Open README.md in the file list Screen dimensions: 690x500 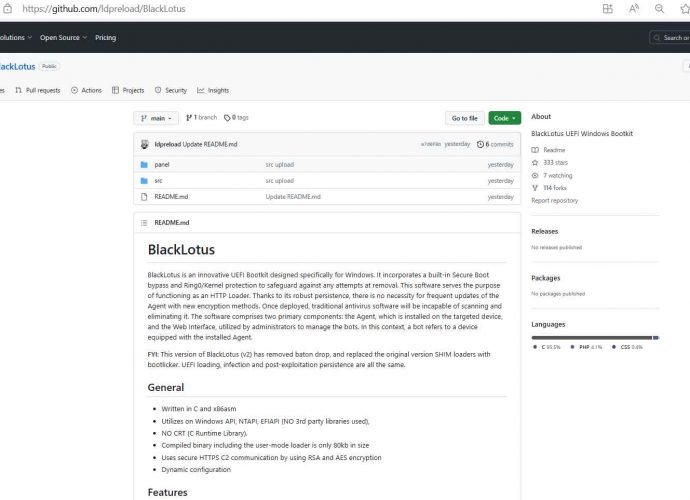click(x=171, y=197)
